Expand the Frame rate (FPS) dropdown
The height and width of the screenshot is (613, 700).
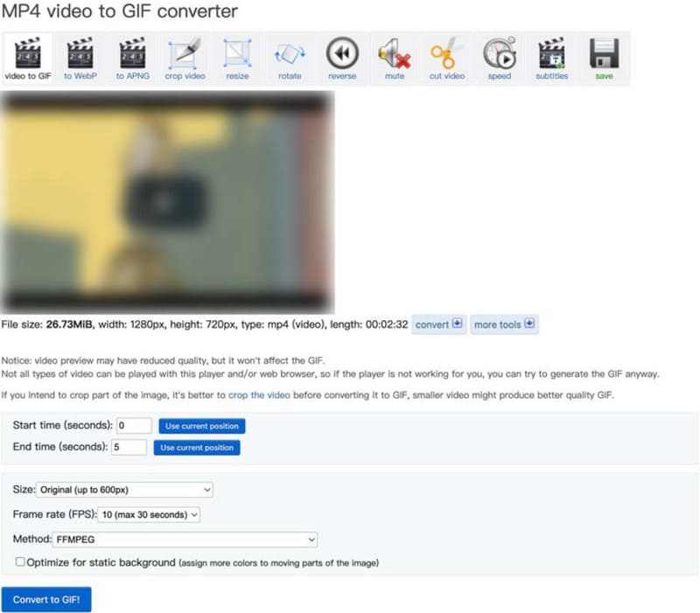point(149,515)
